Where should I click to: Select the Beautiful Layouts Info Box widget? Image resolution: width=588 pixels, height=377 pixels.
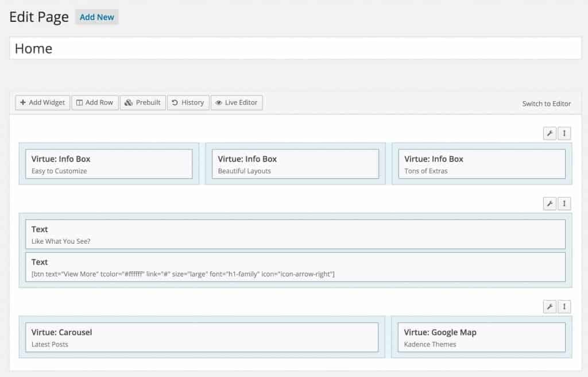click(296, 164)
